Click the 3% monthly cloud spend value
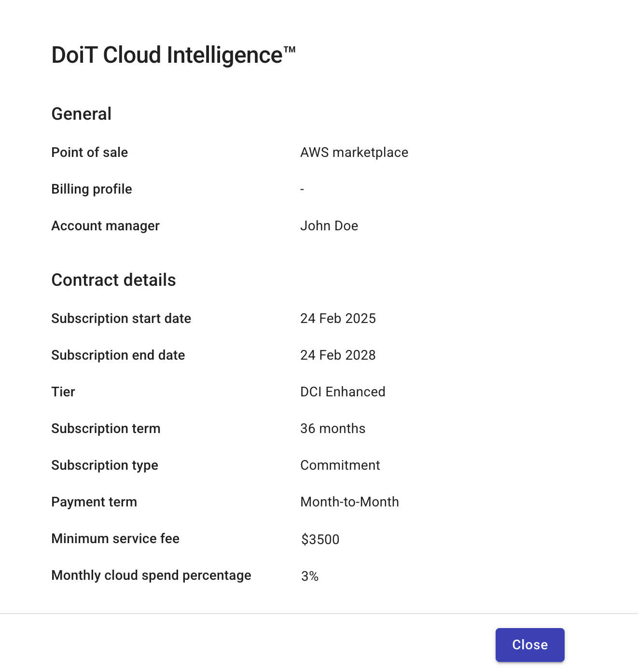The image size is (638, 672). click(x=310, y=576)
